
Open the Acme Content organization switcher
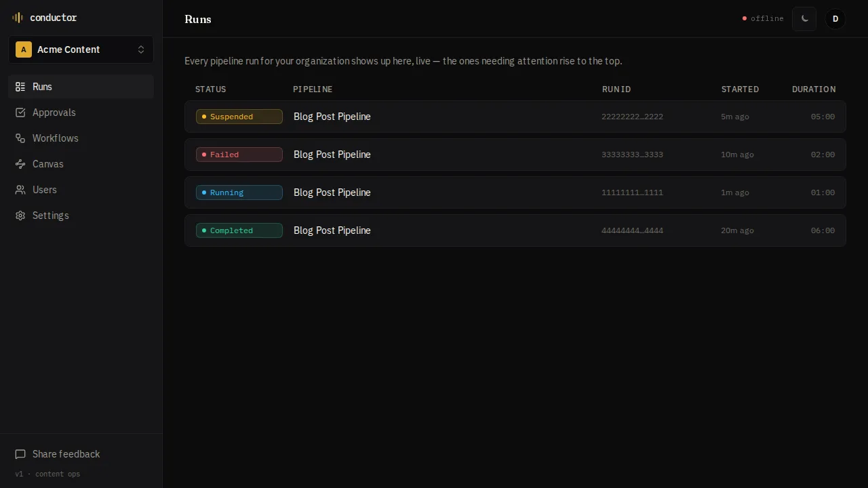tap(81, 49)
